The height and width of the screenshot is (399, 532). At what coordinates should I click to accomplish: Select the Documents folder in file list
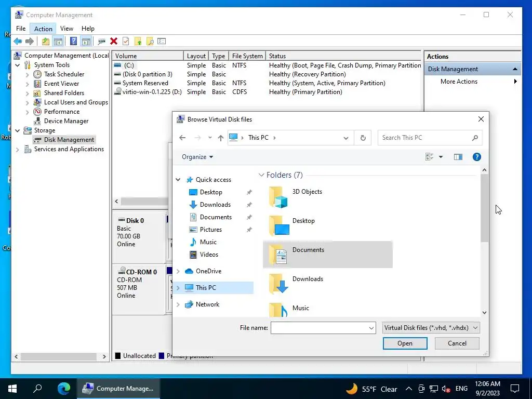tap(327, 255)
